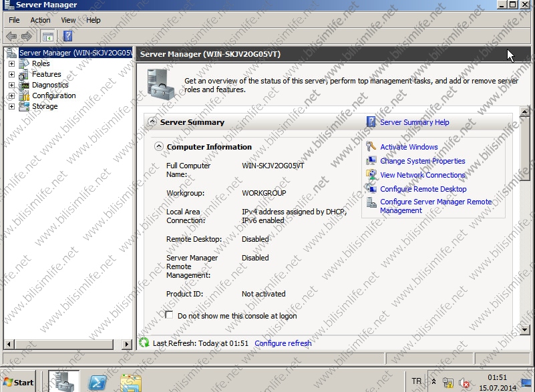The height and width of the screenshot is (392, 535).
Task: Click the Server Manager root node icon
Action: tap(11, 53)
